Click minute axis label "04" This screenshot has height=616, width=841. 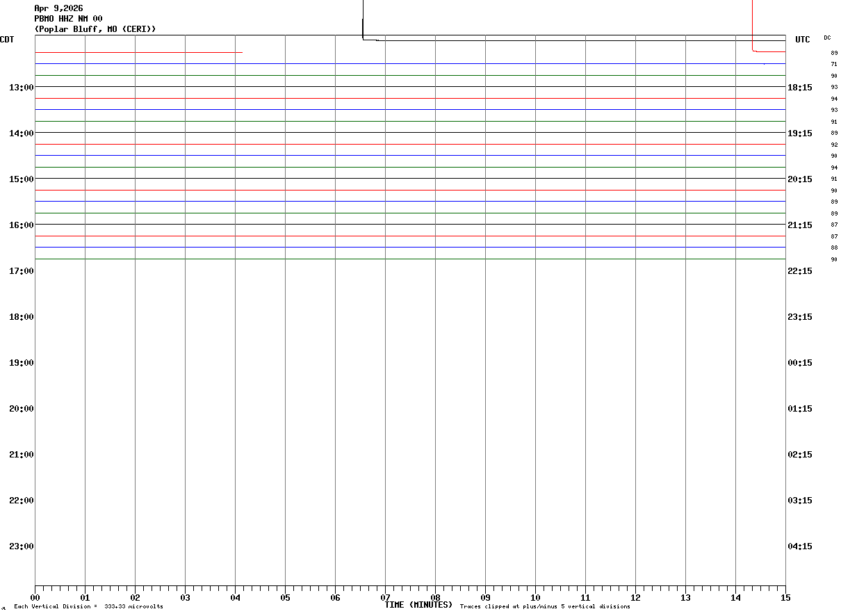coord(235,597)
